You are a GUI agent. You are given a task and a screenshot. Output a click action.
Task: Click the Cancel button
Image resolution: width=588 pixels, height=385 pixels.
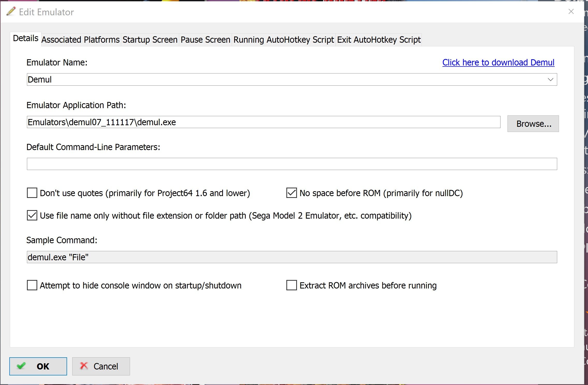(x=101, y=366)
